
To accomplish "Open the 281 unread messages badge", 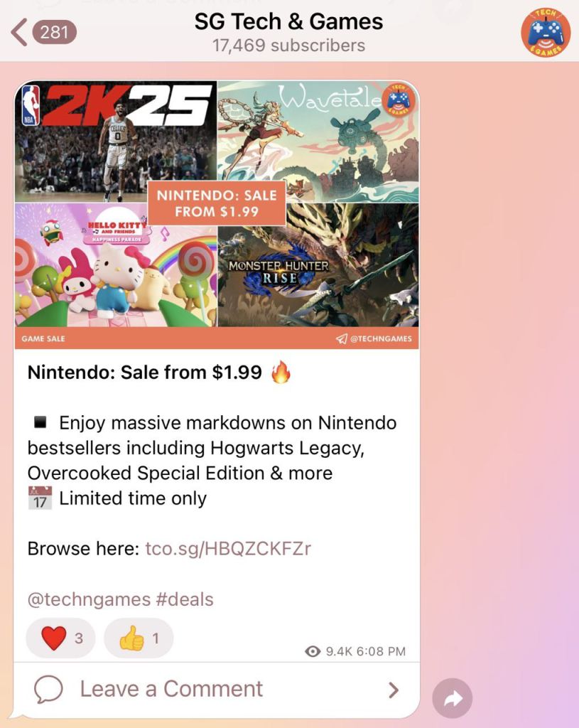I will coord(54,32).
